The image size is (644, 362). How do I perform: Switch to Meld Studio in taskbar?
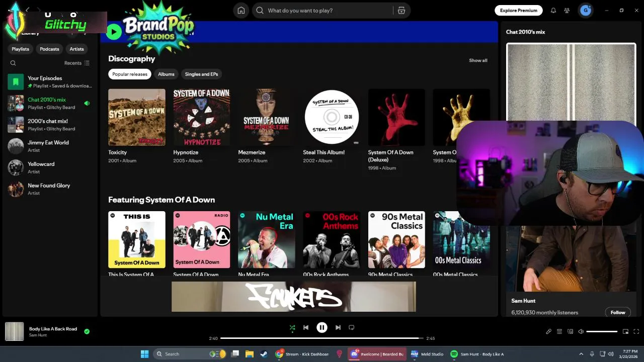(x=427, y=354)
